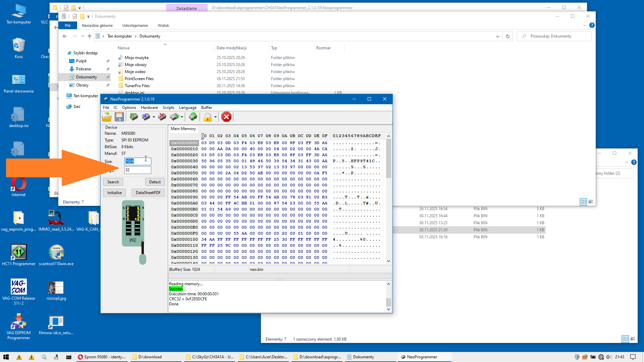Click the DataSheetPDF button
This screenshot has width=644, height=362.
point(148,193)
